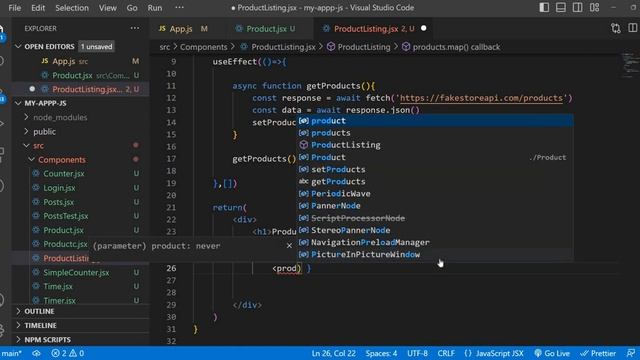Image resolution: width=640 pixels, height=360 pixels.
Task: Change indentation via Spaces: 4
Action: 381,353
